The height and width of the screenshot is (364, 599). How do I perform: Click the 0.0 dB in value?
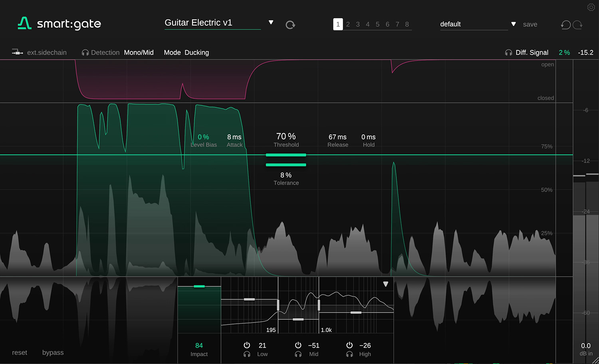tap(586, 346)
